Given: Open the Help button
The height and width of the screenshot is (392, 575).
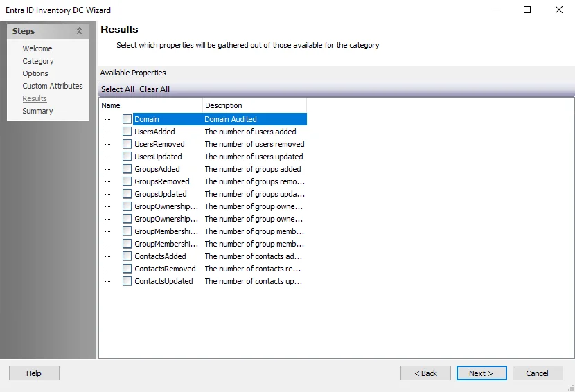Looking at the screenshot, I should [34, 373].
